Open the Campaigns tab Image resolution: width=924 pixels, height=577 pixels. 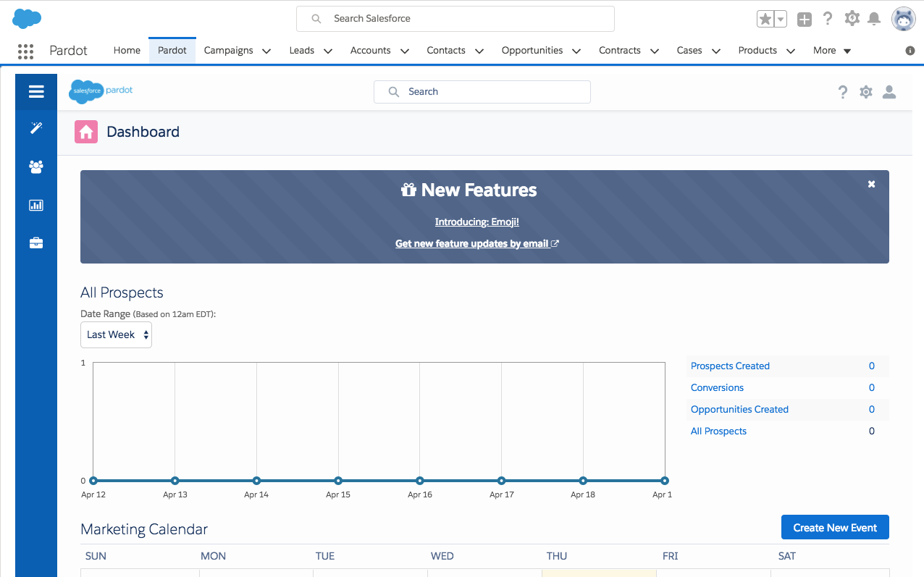point(229,51)
